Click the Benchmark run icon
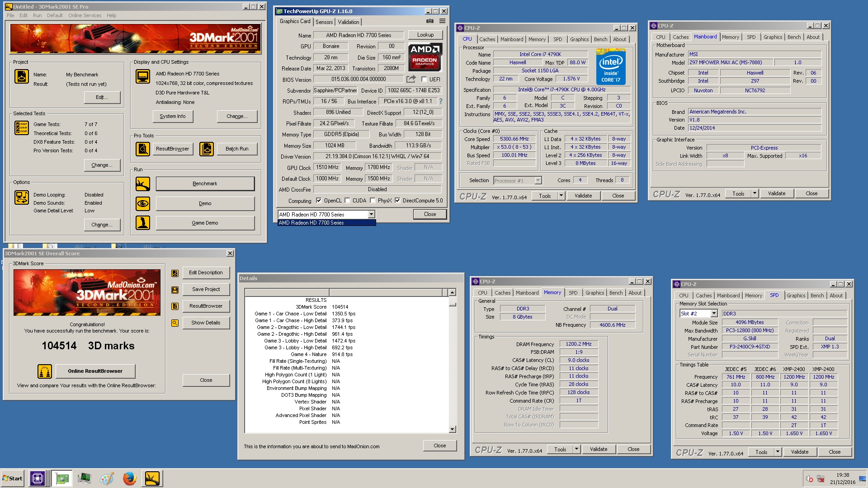Screen dimensions: 868x488 coord(143,184)
